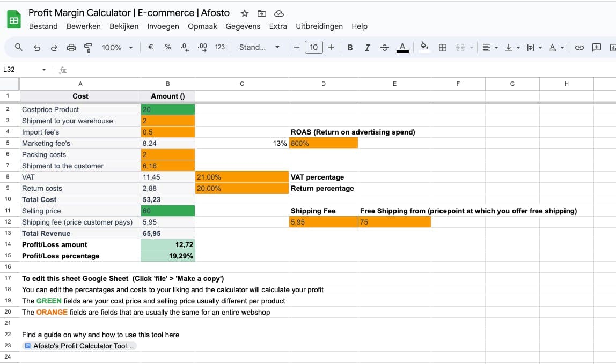Print the spreadsheet
The width and height of the screenshot is (616, 364).
pyautogui.click(x=71, y=48)
